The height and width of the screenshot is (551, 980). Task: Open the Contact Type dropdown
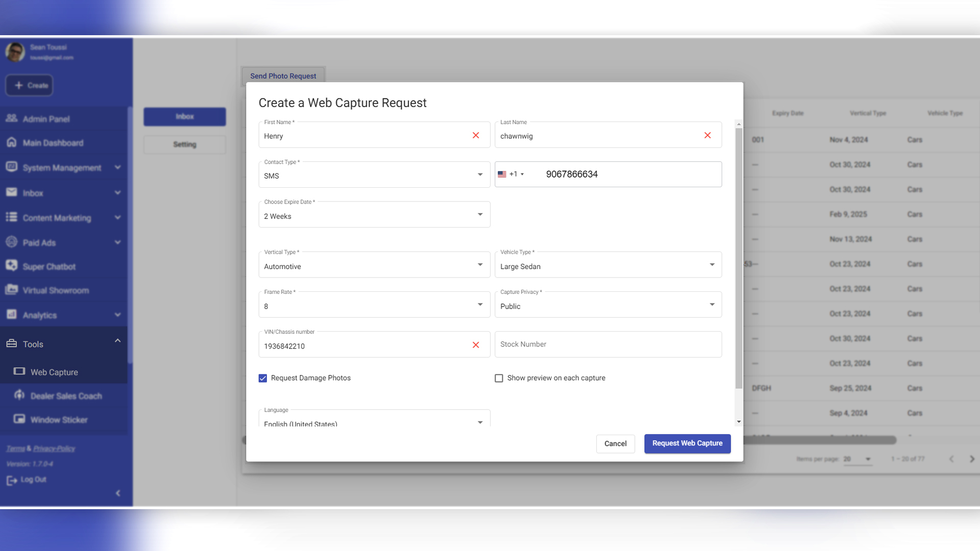374,175
